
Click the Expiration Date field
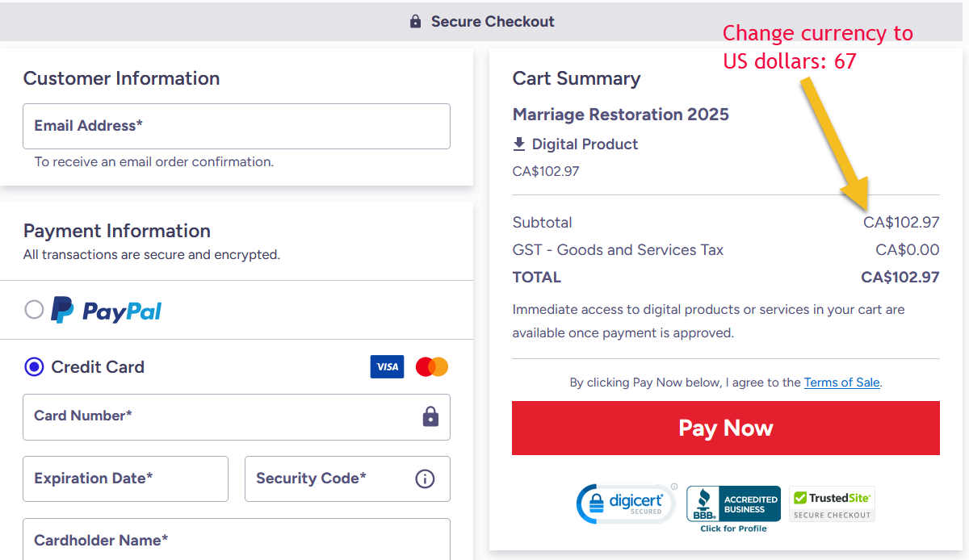125,479
